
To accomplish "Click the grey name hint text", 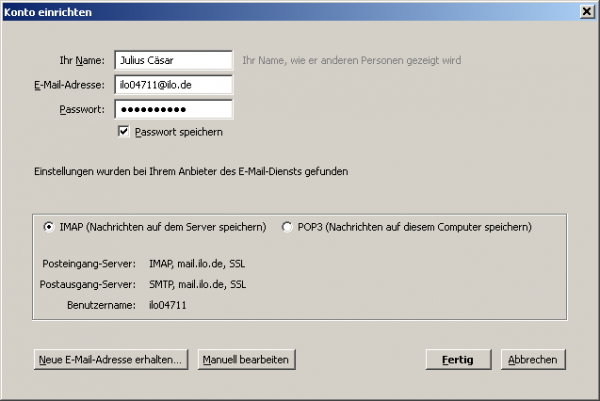I will (x=352, y=60).
